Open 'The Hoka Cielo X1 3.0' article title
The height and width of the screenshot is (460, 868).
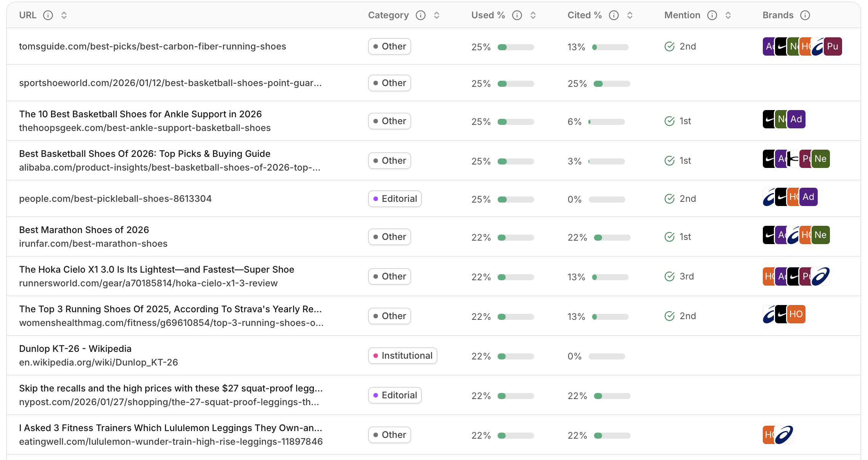pyautogui.click(x=157, y=270)
